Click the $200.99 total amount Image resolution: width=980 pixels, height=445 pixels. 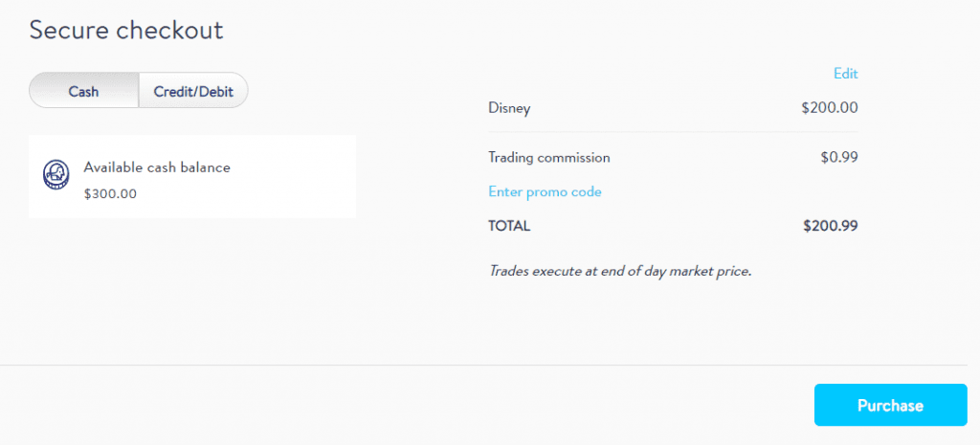pos(831,226)
